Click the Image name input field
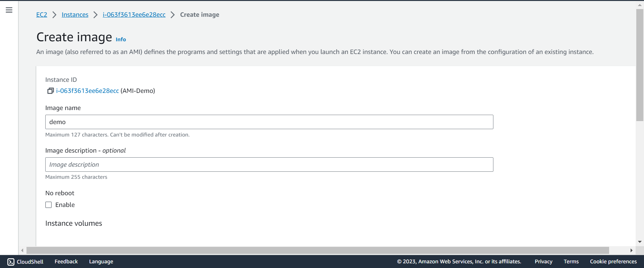The image size is (644, 268). coord(269,122)
